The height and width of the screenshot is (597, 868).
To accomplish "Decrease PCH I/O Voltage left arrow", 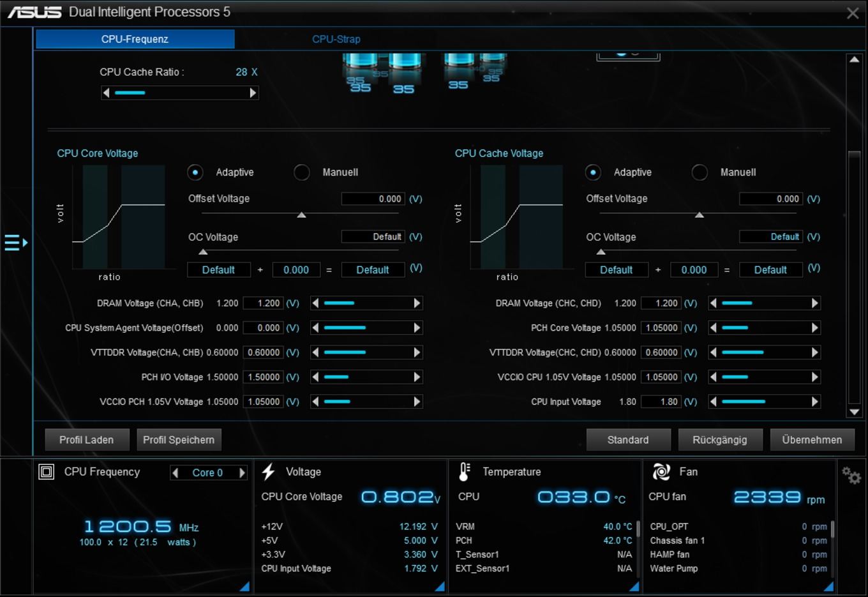I will pyautogui.click(x=315, y=377).
